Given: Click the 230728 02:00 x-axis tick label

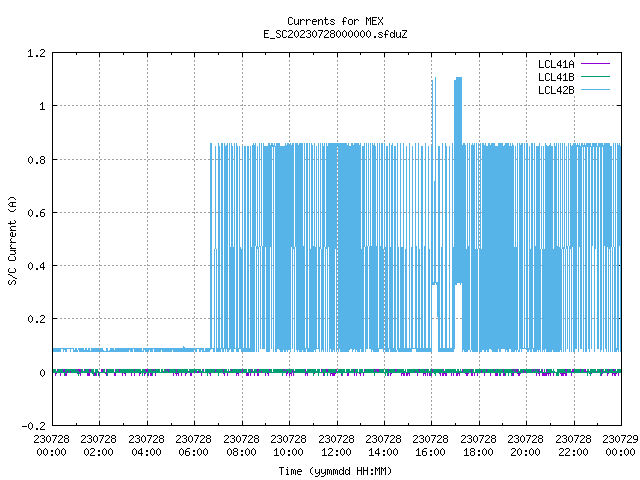Looking at the screenshot, I should 98,446.
